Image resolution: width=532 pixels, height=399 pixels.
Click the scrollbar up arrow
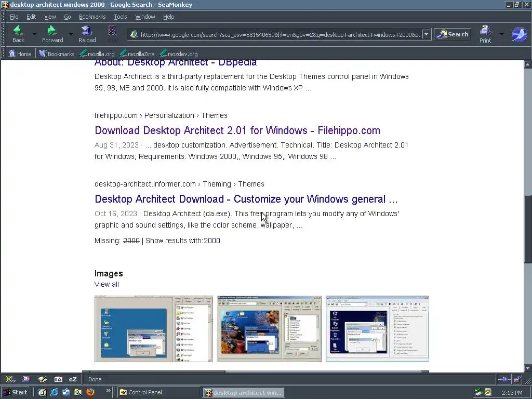click(x=528, y=64)
